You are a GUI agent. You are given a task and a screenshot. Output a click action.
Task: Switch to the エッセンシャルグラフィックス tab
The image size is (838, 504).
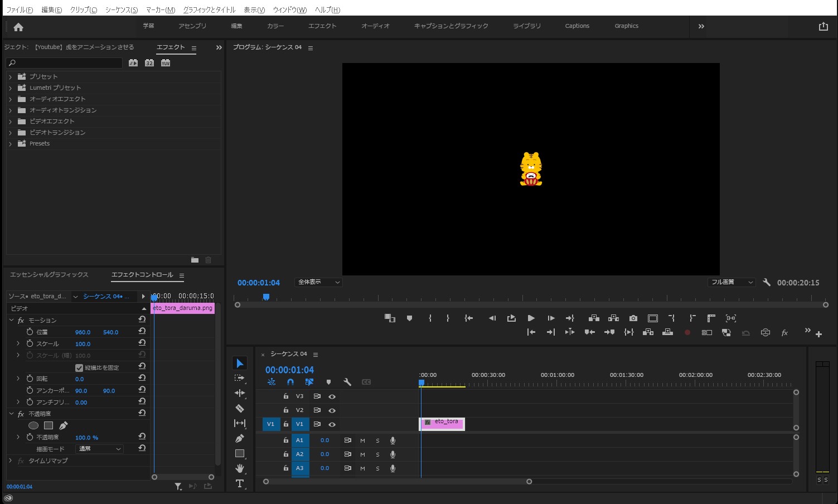tap(49, 274)
